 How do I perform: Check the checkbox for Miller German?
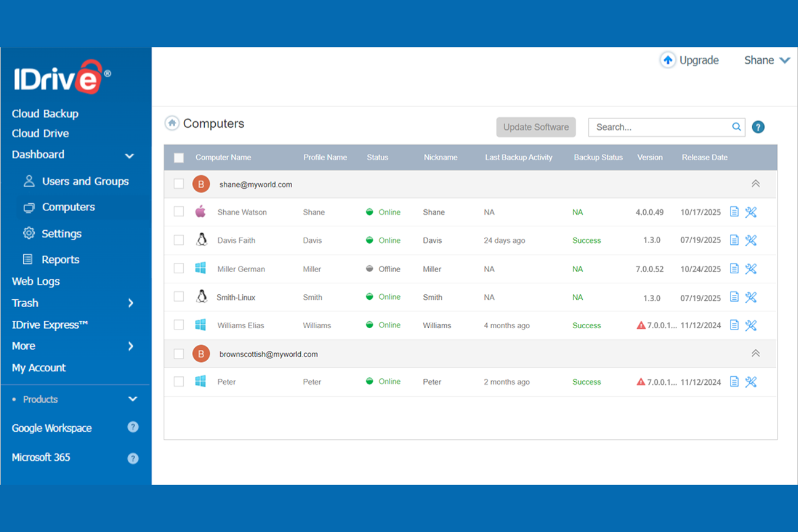pyautogui.click(x=178, y=268)
